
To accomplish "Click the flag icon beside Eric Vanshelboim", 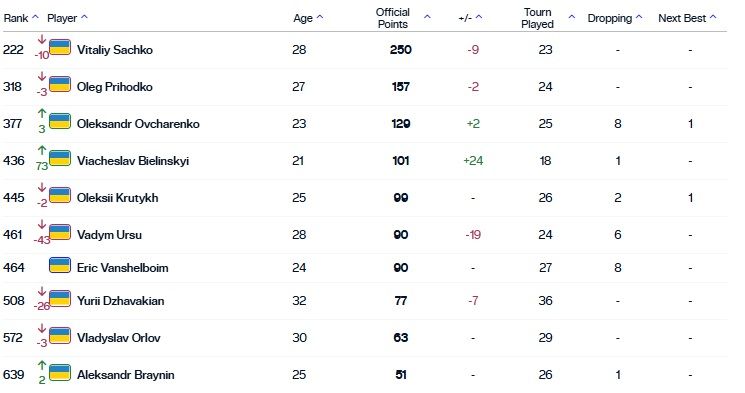I will click(x=60, y=266).
